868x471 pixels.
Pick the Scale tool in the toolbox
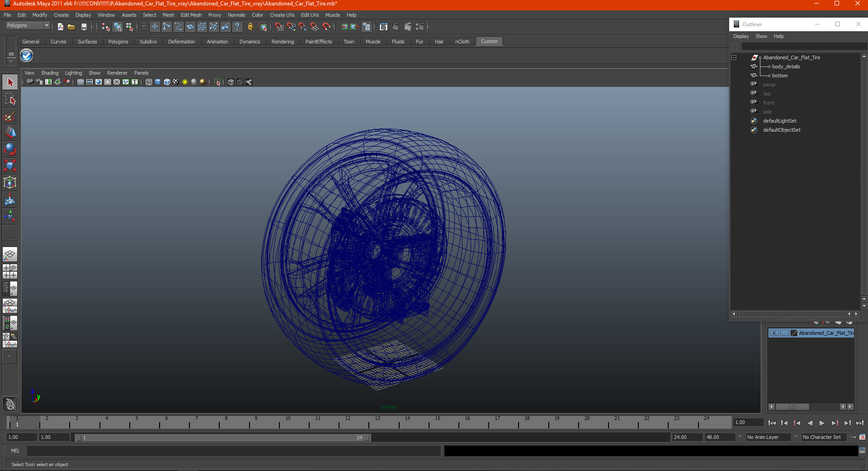10,166
